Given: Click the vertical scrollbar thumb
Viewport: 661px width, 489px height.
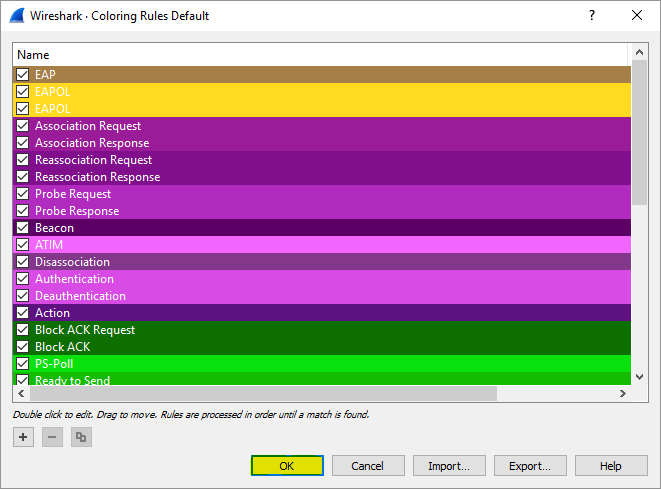Looking at the screenshot, I should click(639, 132).
